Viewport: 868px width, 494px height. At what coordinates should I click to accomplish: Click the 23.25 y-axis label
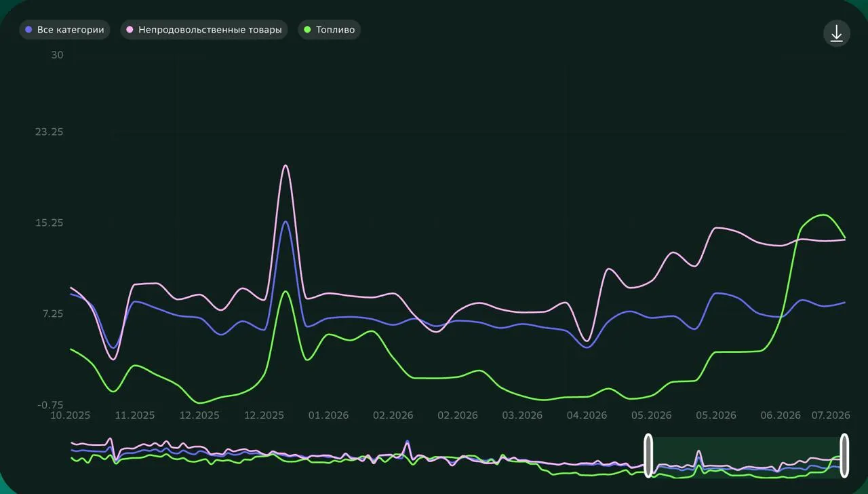pyautogui.click(x=50, y=132)
